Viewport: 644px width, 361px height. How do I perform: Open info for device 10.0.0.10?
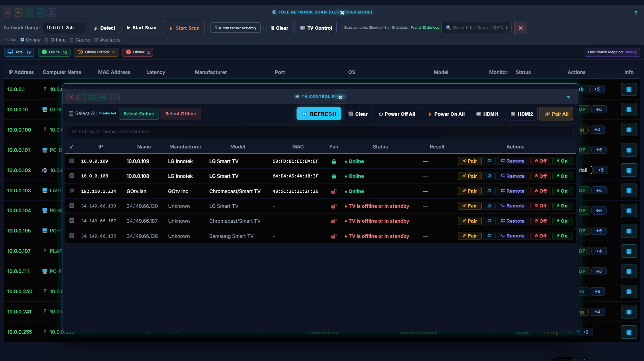629,110
